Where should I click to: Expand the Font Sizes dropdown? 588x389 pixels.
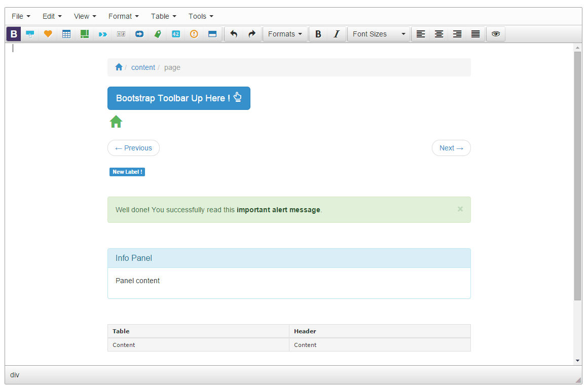(x=379, y=34)
